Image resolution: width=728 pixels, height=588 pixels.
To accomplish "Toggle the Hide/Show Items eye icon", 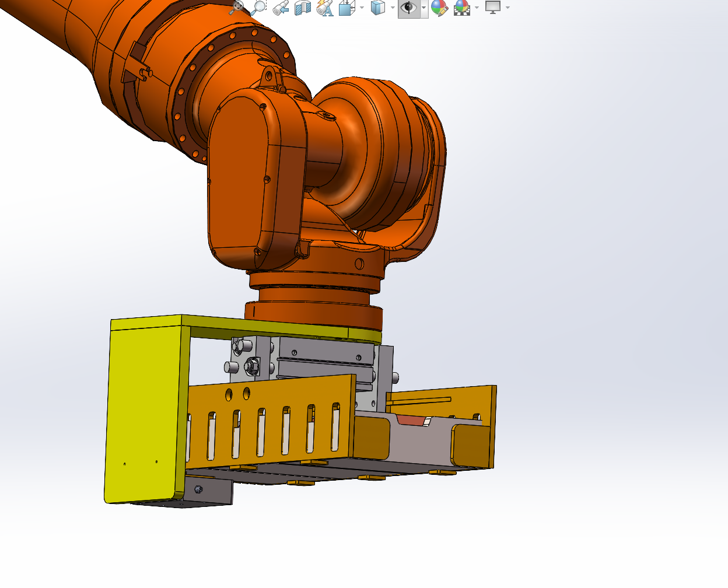I will pos(409,8).
